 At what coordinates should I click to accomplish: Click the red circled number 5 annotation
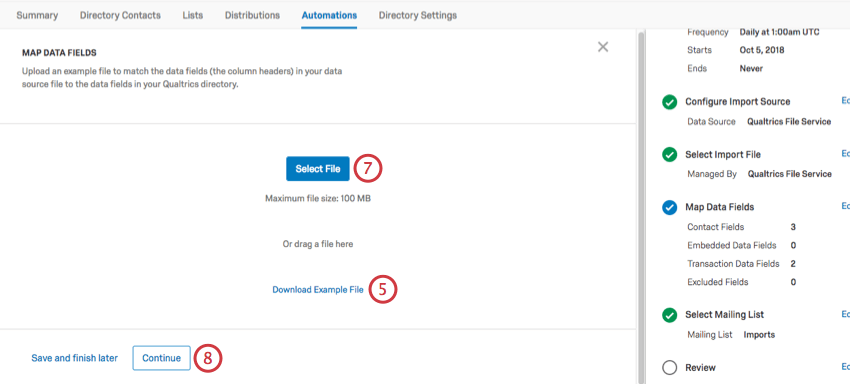click(x=383, y=290)
